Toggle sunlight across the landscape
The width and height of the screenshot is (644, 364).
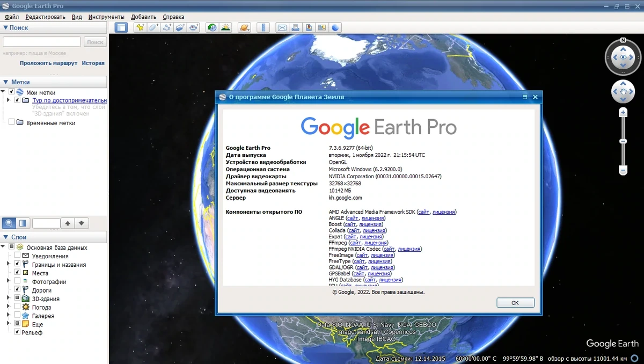226,27
